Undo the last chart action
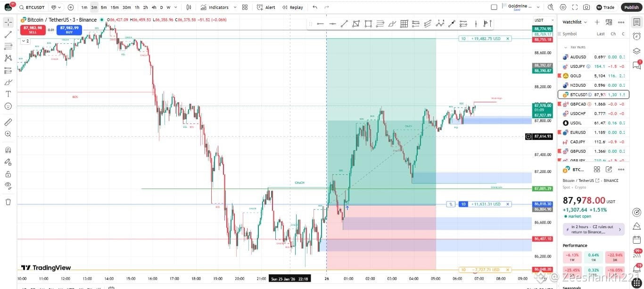This screenshot has height=289, width=644. point(315,7)
